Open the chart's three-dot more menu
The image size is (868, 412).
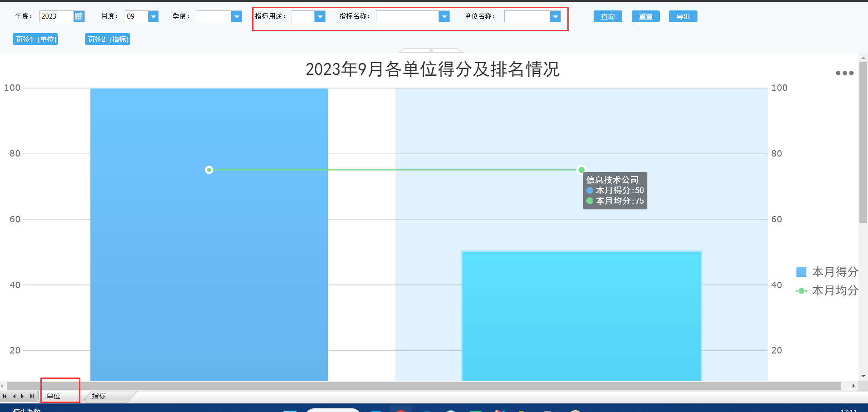(844, 73)
